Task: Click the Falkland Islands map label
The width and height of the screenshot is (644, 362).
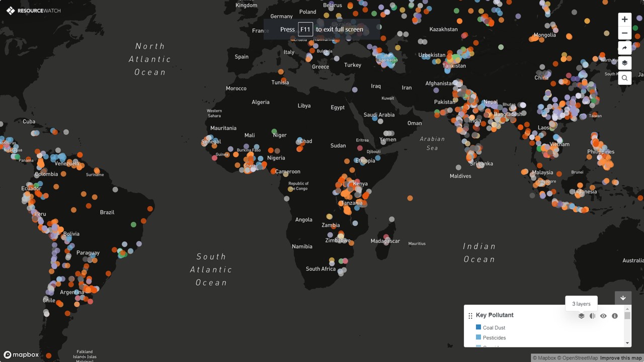Action: pyautogui.click(x=85, y=355)
